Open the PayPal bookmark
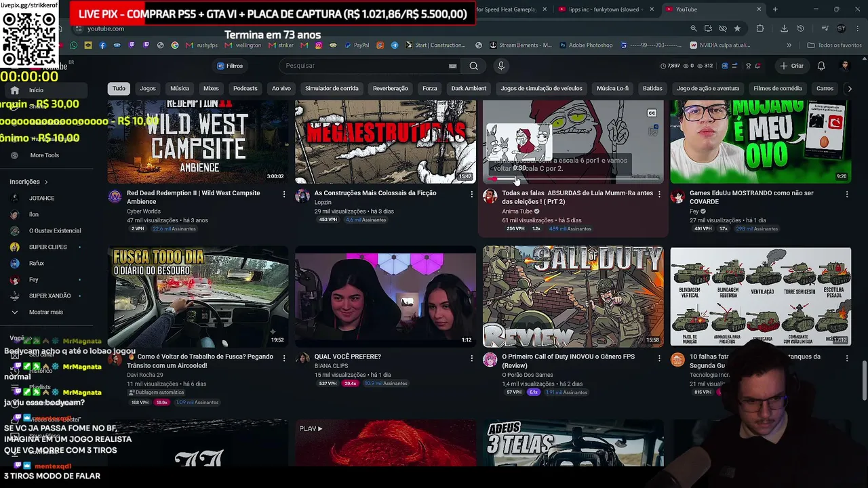Screen dimensions: 868x488 pyautogui.click(x=356, y=45)
